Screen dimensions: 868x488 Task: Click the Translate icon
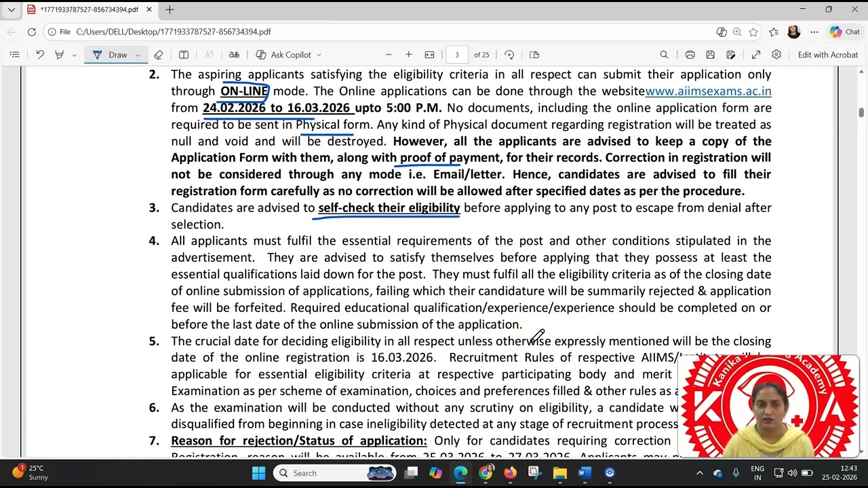[x=234, y=55]
